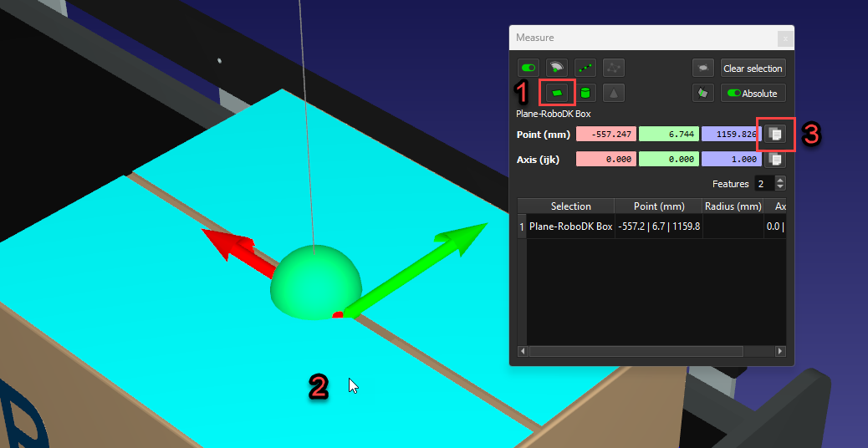Click the surface-scan measure icon
This screenshot has width=868, height=448.
click(556, 69)
